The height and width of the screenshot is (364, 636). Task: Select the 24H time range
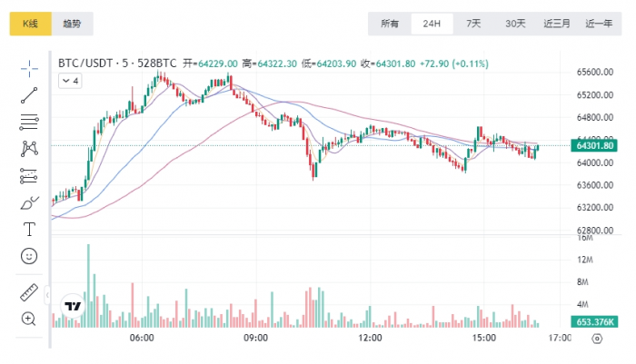432,24
